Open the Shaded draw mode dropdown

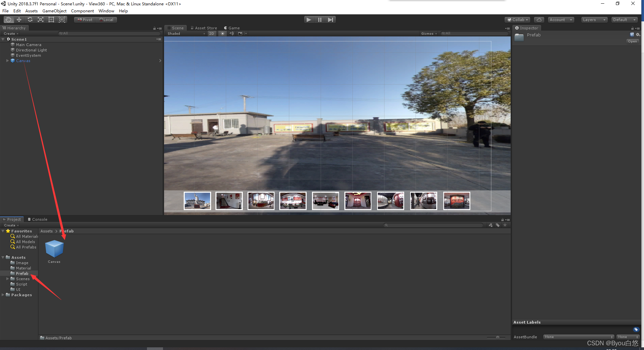pos(186,33)
